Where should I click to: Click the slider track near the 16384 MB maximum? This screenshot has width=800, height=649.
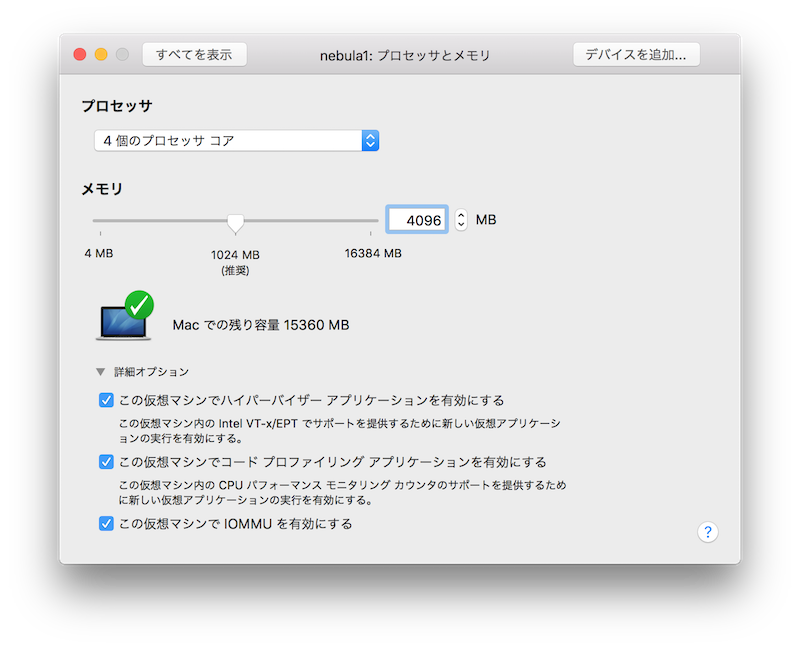click(x=370, y=220)
